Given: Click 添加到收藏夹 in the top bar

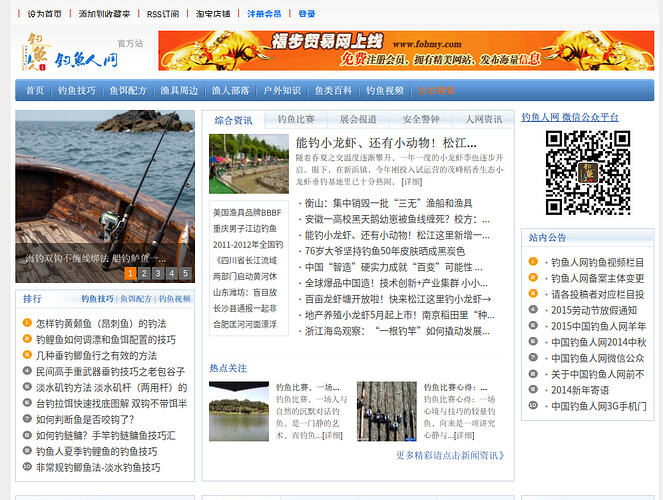Looking at the screenshot, I should click(x=104, y=14).
